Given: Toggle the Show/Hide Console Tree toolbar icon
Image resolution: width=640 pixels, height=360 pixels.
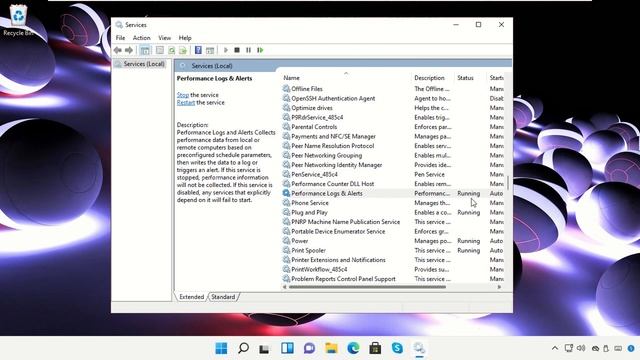Looking at the screenshot, I should click(144, 50).
